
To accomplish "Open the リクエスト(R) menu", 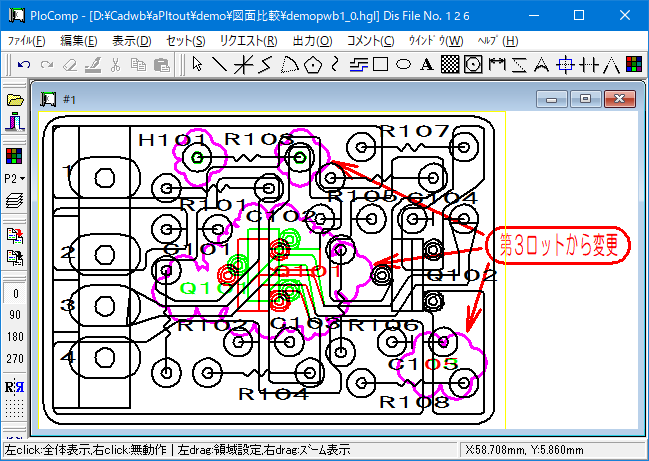I will click(248, 41).
